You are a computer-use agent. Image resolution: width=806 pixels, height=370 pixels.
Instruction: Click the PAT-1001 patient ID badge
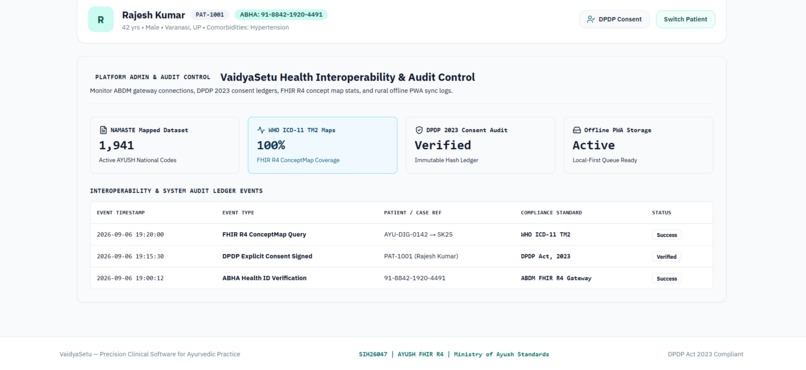coord(210,15)
